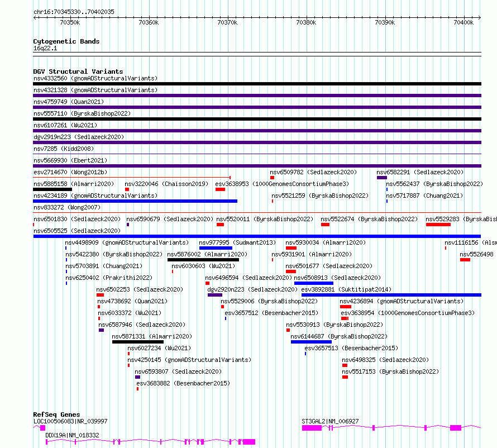This screenshot has height=448, width=497.
Task: Click the large ST3GAL2 magenta exon block
Action: (x=312, y=428)
